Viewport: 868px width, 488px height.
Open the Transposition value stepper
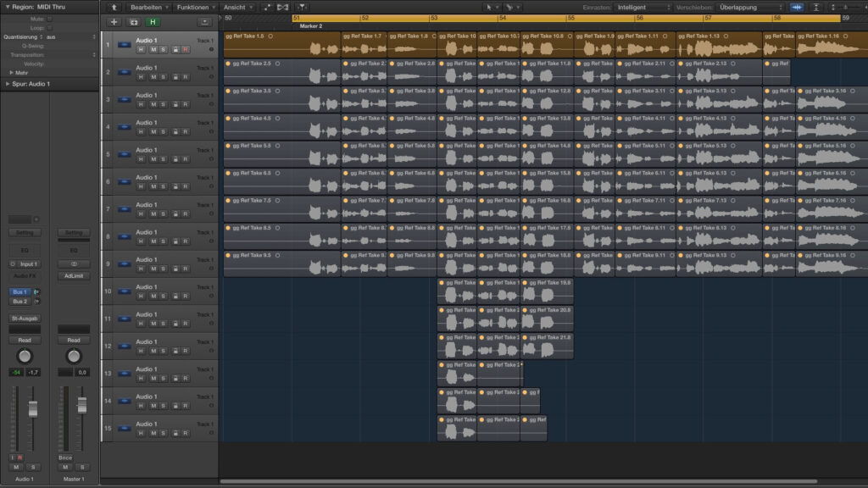click(93, 55)
